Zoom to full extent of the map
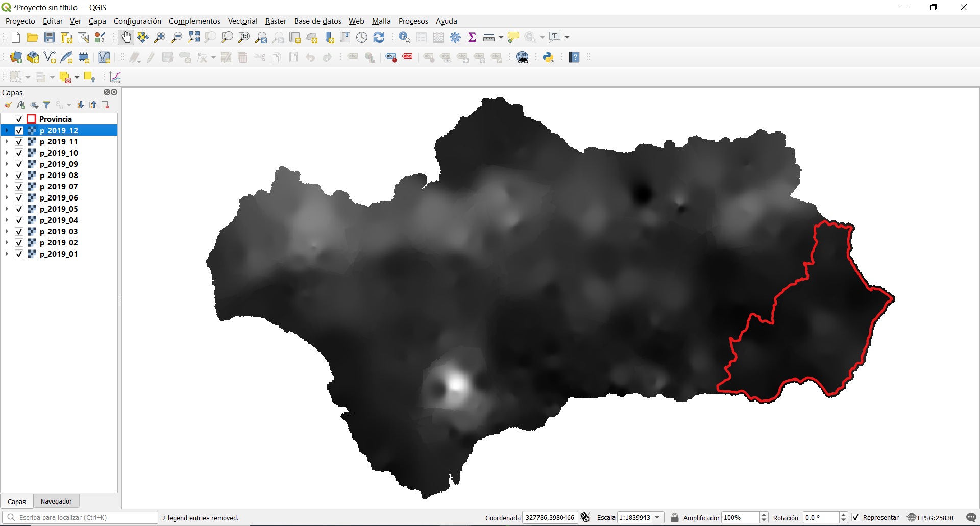This screenshot has width=980, height=526. [x=193, y=37]
